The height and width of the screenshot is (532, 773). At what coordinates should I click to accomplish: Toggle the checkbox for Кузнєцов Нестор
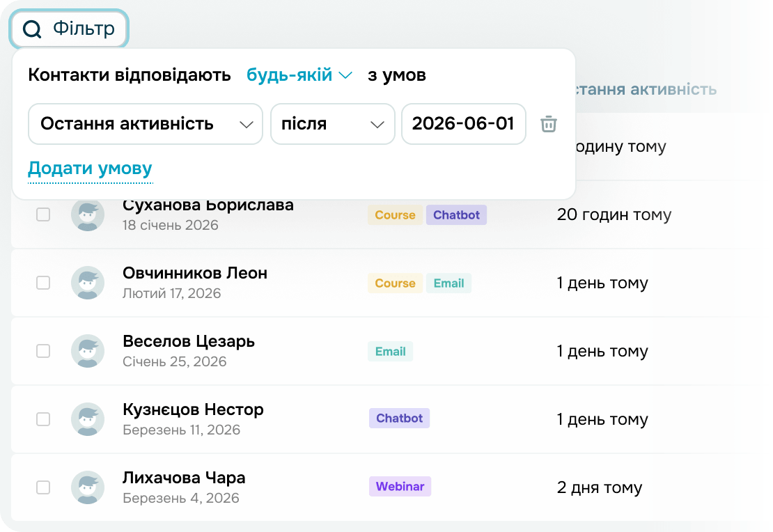pos(43,419)
